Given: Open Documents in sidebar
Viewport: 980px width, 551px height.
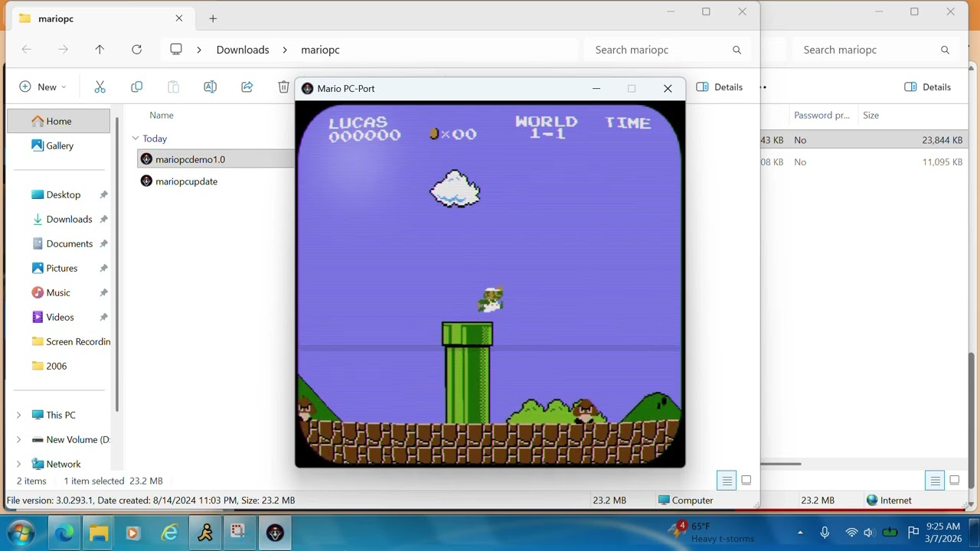Looking at the screenshot, I should tap(69, 243).
